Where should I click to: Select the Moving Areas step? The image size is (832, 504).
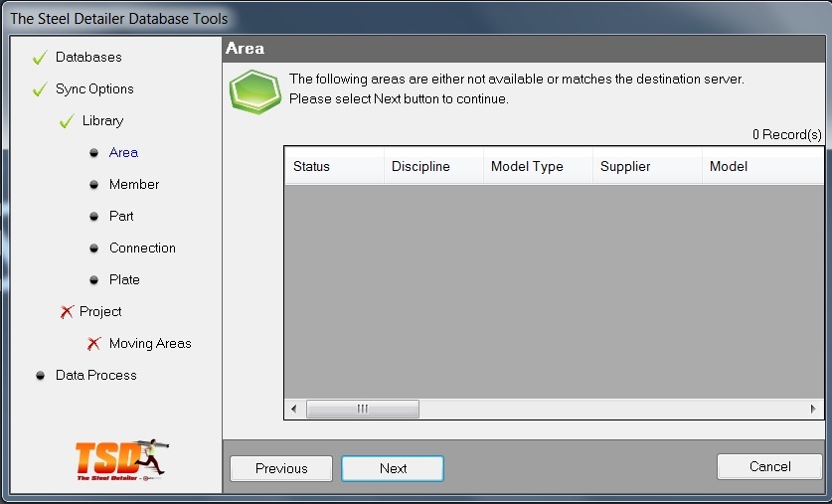pyautogui.click(x=150, y=343)
